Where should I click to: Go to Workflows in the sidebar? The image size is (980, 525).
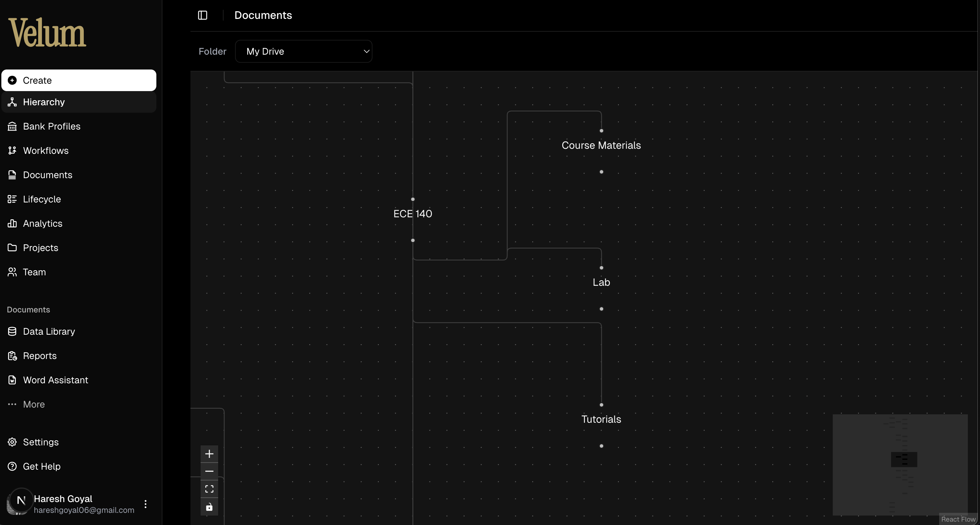pyautogui.click(x=46, y=150)
